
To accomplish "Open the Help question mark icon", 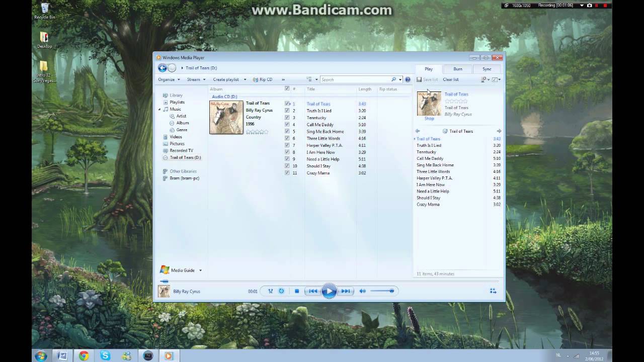I will coord(408,79).
